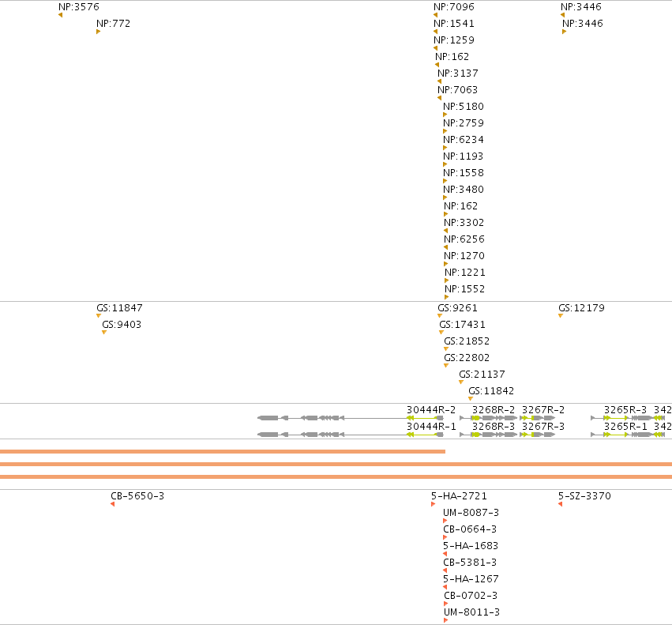
Task: Select the NP:1193 insertion label
Action: point(463,156)
